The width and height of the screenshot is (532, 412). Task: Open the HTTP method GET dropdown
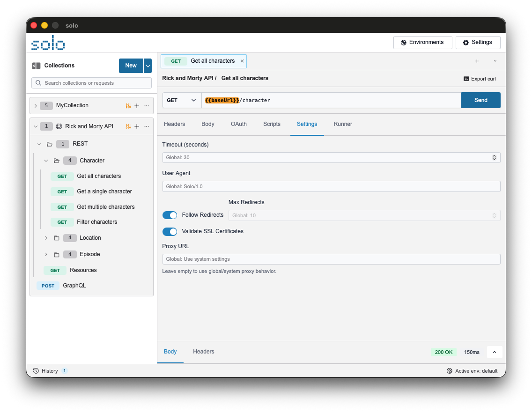[182, 100]
